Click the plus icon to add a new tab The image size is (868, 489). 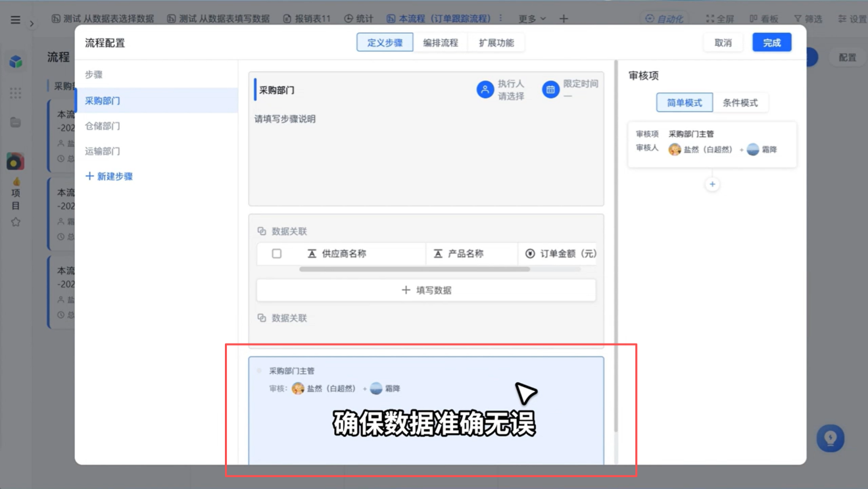click(x=564, y=18)
